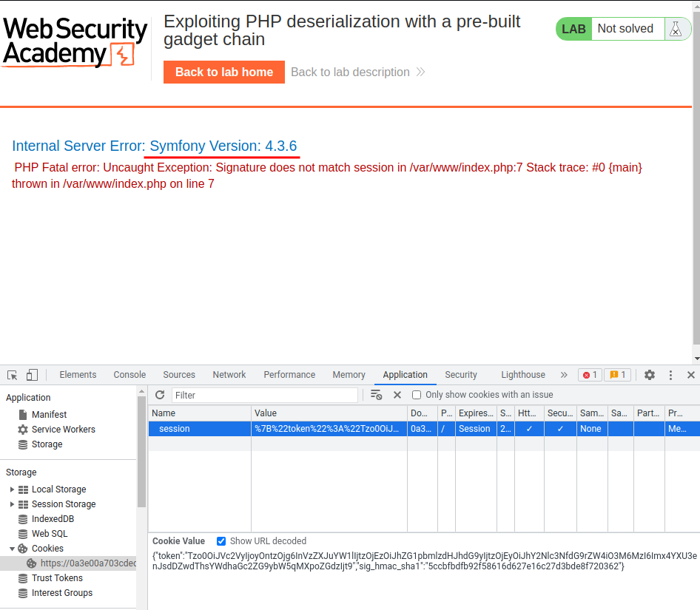Click the lab flask status icon

point(676,29)
